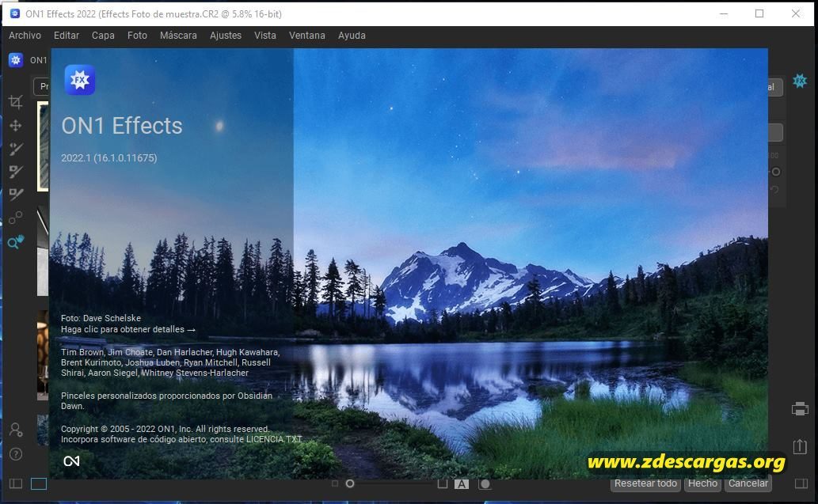This screenshot has height=504, width=818.
Task: Click the partially hidden tab button at left panel top
Action: [x=42, y=86]
